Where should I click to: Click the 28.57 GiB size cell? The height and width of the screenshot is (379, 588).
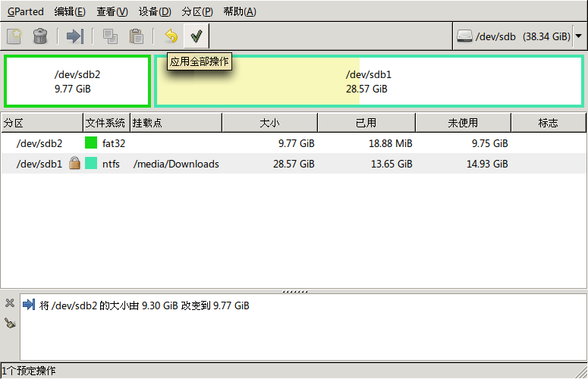pyautogui.click(x=294, y=164)
